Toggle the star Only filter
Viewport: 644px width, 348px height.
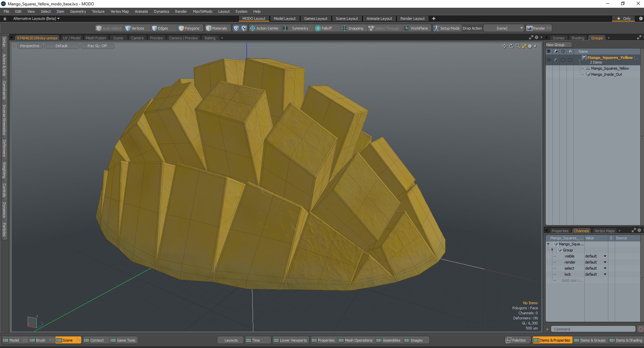(624, 19)
